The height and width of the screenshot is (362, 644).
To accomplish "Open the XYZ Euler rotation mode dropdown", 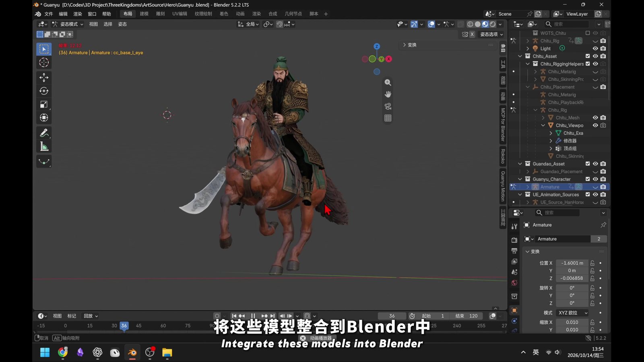I will tap(573, 313).
